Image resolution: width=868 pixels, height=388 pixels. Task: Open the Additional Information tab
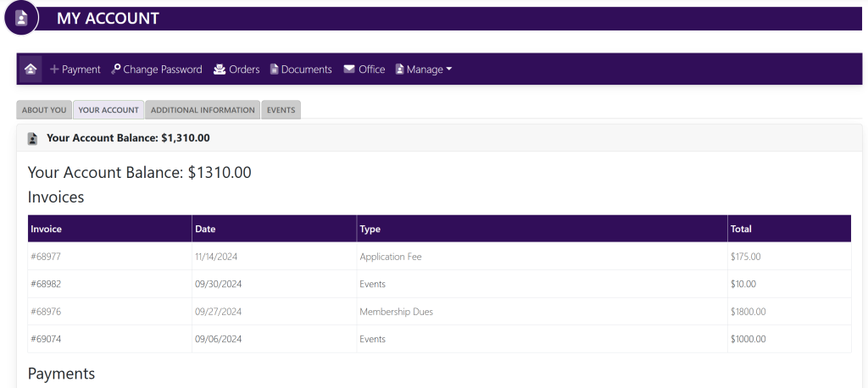pos(203,110)
